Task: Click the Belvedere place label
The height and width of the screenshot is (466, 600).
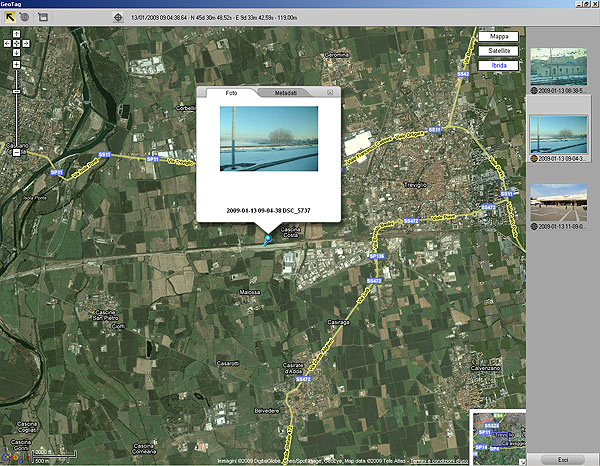Action: coord(267,411)
